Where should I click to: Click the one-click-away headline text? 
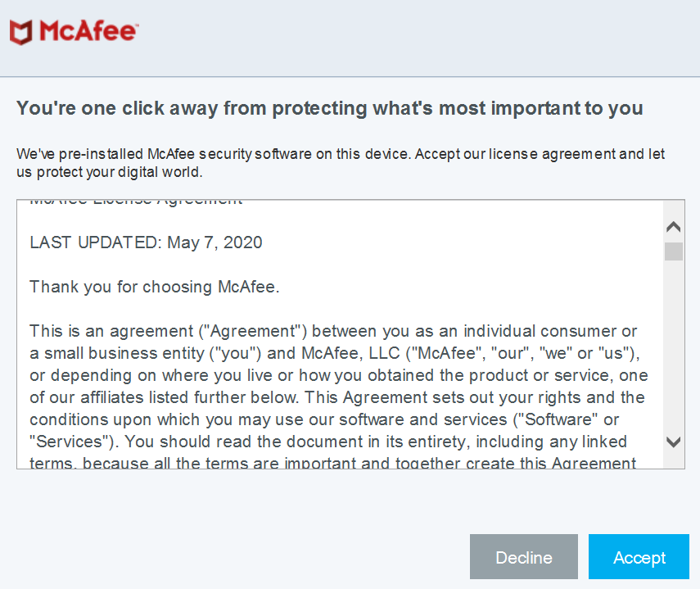point(329,107)
